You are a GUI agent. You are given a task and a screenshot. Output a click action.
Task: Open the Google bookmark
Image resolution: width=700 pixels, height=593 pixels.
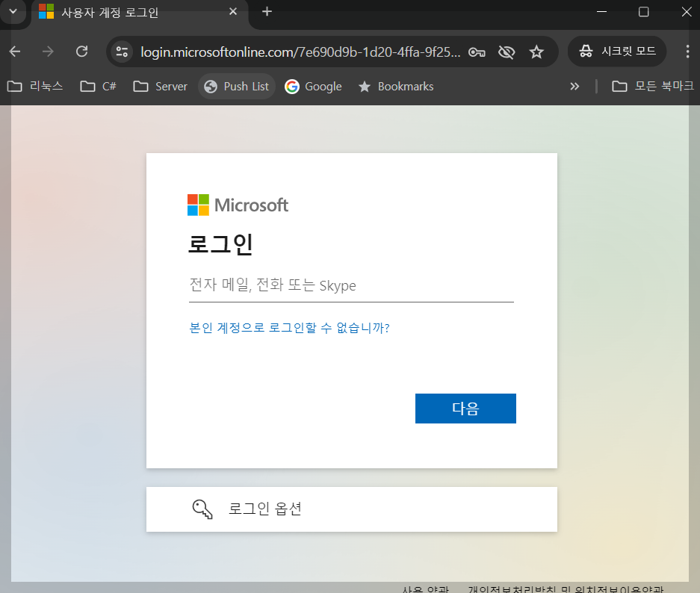coord(313,86)
